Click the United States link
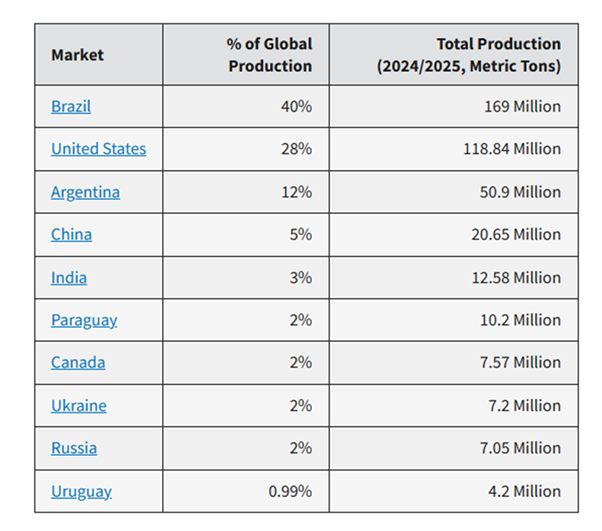The width and height of the screenshot is (602, 531). (x=98, y=149)
